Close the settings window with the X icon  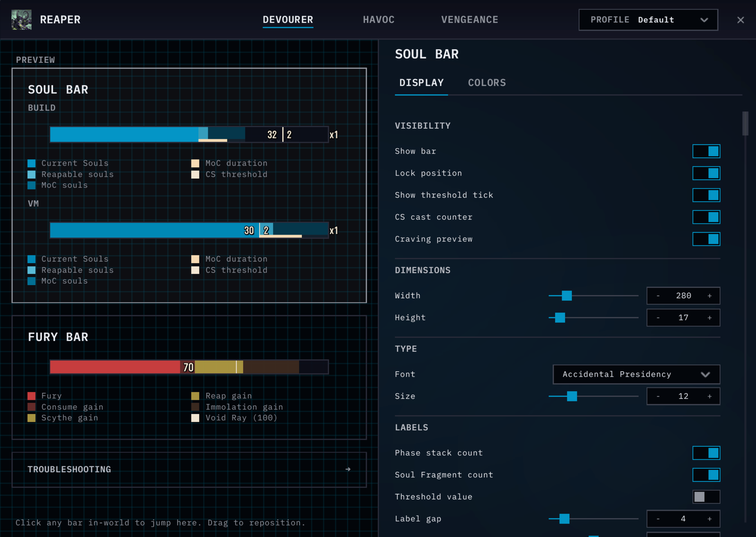[740, 20]
